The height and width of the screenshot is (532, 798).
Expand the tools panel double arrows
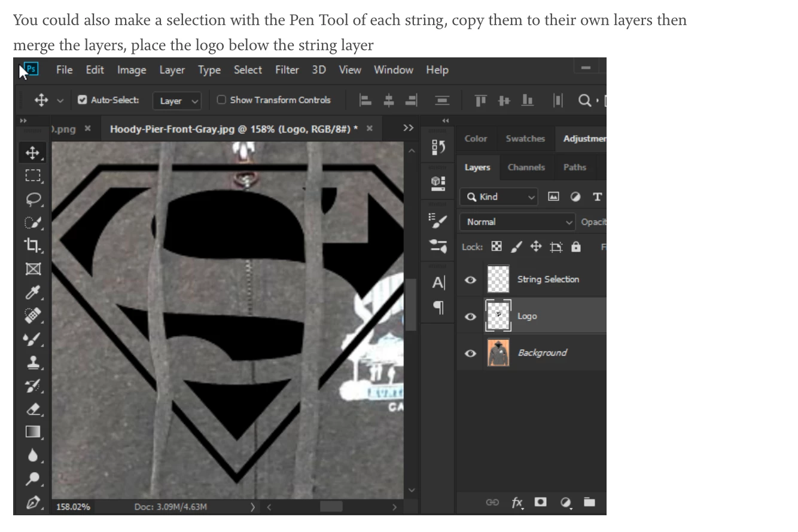[24, 120]
